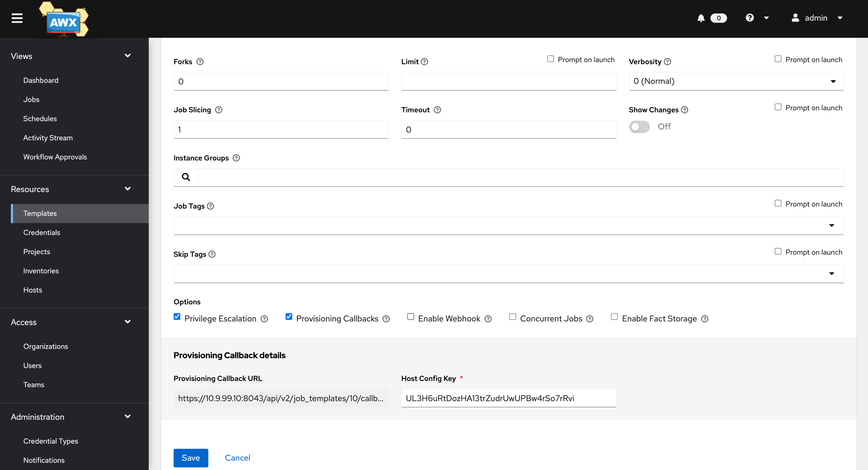
Task: Select the Forks input field
Action: pyautogui.click(x=280, y=81)
